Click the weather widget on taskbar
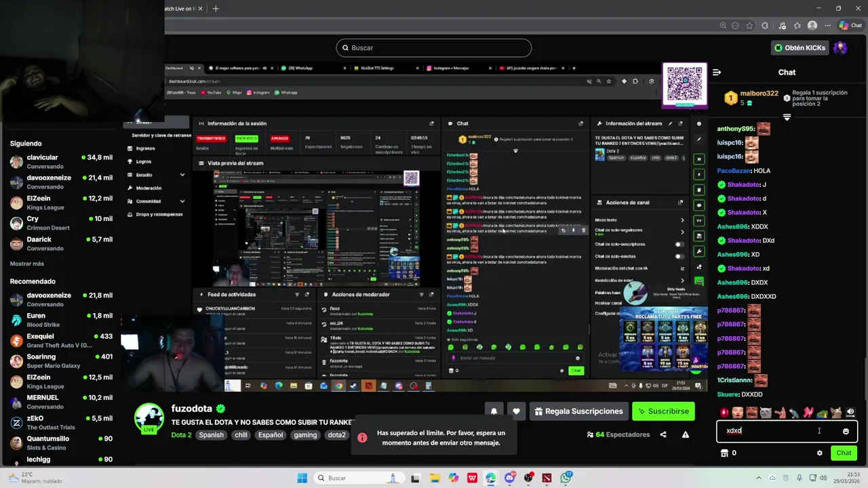868x488 pixels. coord(34,478)
